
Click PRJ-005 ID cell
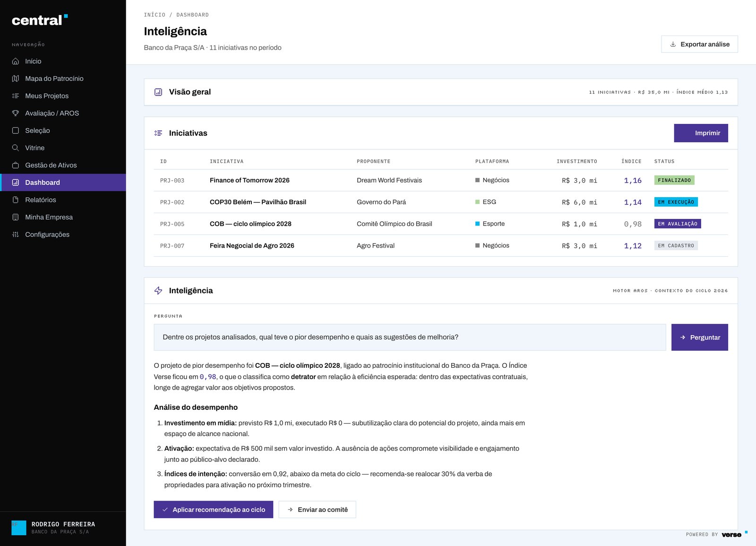pos(172,224)
